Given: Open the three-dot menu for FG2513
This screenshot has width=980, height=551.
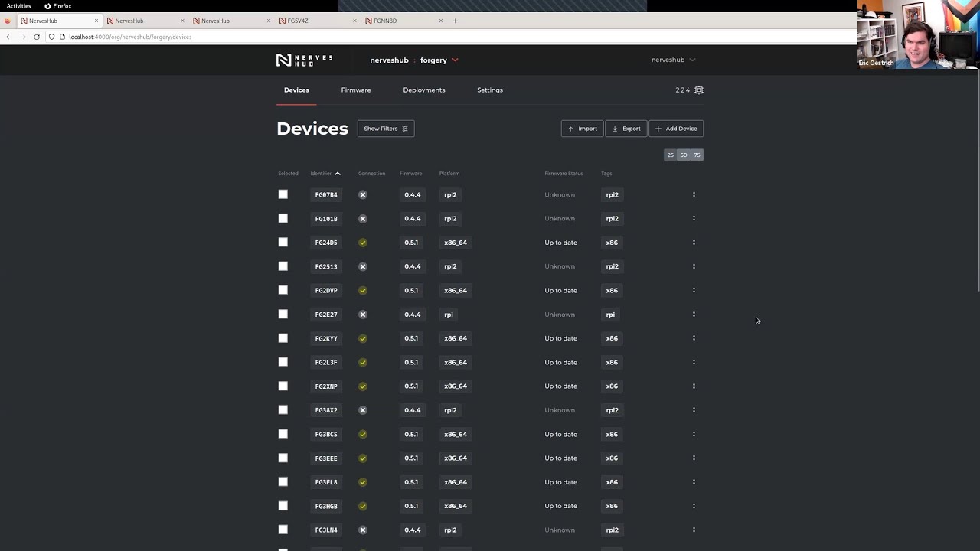Looking at the screenshot, I should [x=694, y=266].
